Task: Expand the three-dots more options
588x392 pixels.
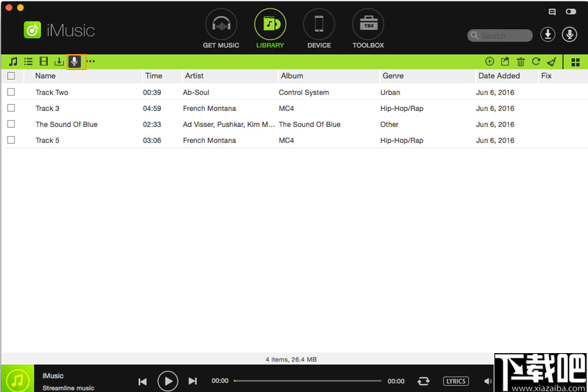Action: tap(91, 62)
